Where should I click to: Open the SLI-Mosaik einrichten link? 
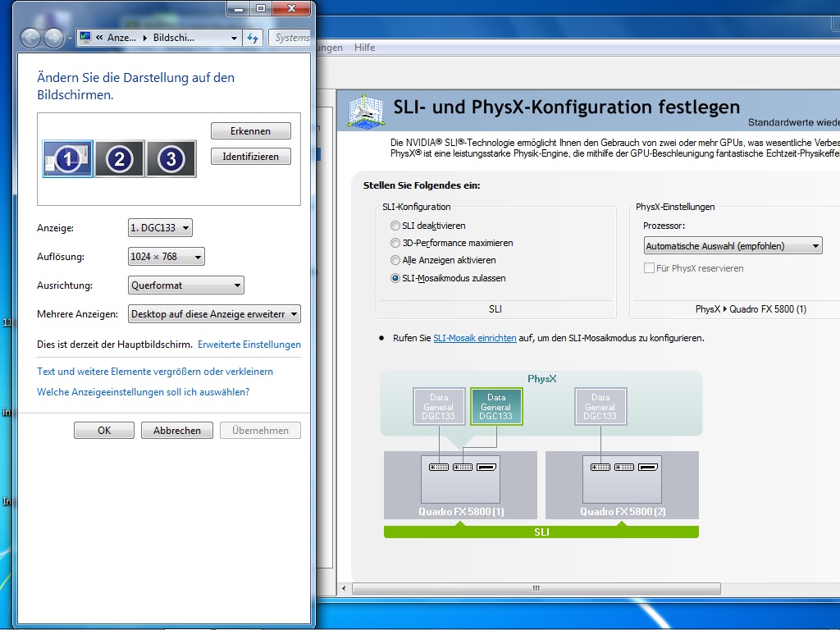pyautogui.click(x=475, y=338)
